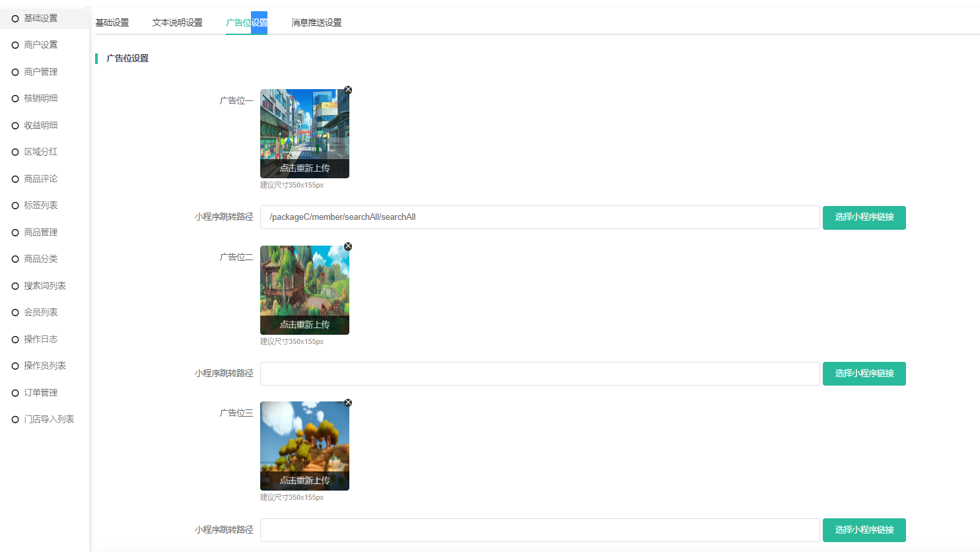The width and height of the screenshot is (980, 552).
Task: Open 会员列表 in the sidebar
Action: click(x=41, y=312)
